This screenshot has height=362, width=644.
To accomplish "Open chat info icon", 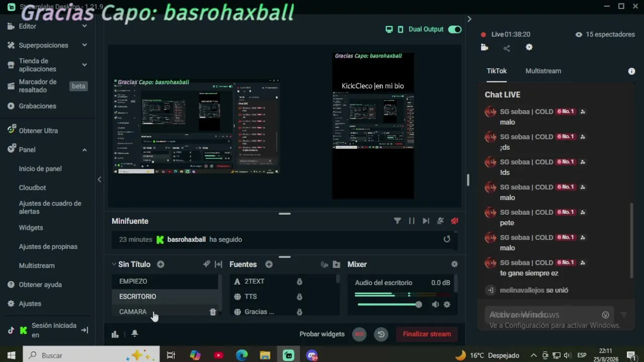I will [x=631, y=71].
